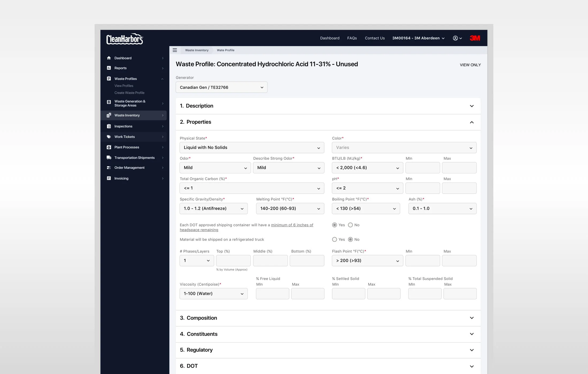588x374 pixels.
Task: Select No for headspace remaining
Action: pos(350,225)
